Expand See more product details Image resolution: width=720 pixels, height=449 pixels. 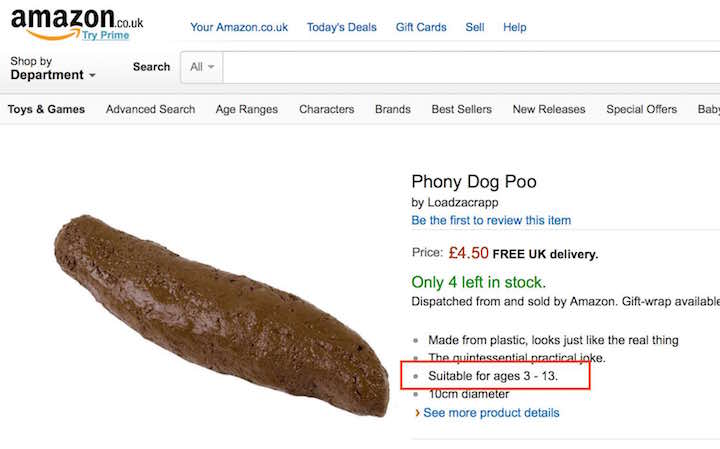(490, 413)
